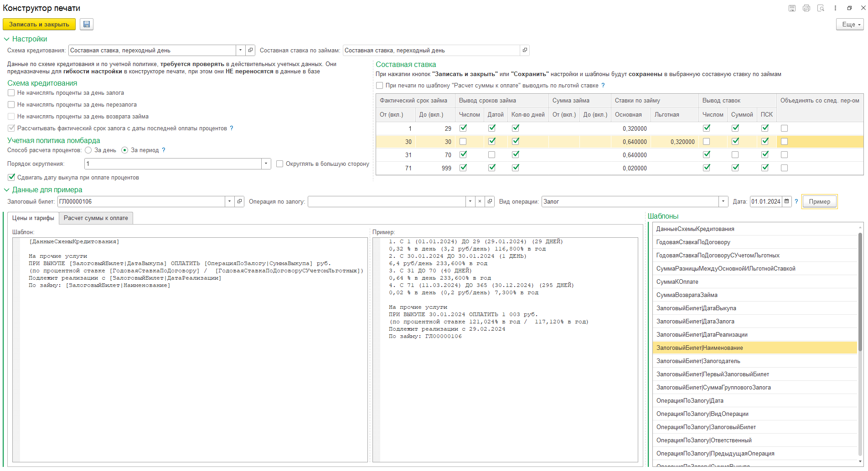Open the Операция по залогу linked record icon
The image size is (868, 471).
pyautogui.click(x=490, y=201)
